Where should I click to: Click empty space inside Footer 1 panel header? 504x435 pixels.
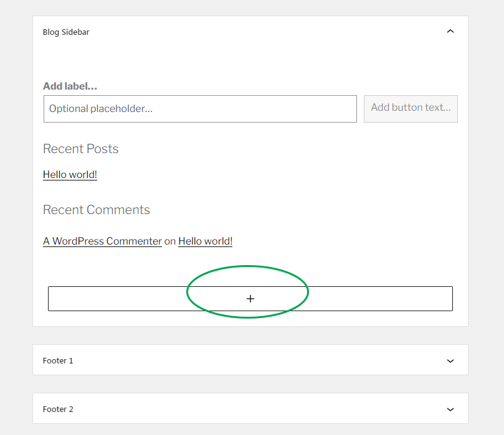257,360
